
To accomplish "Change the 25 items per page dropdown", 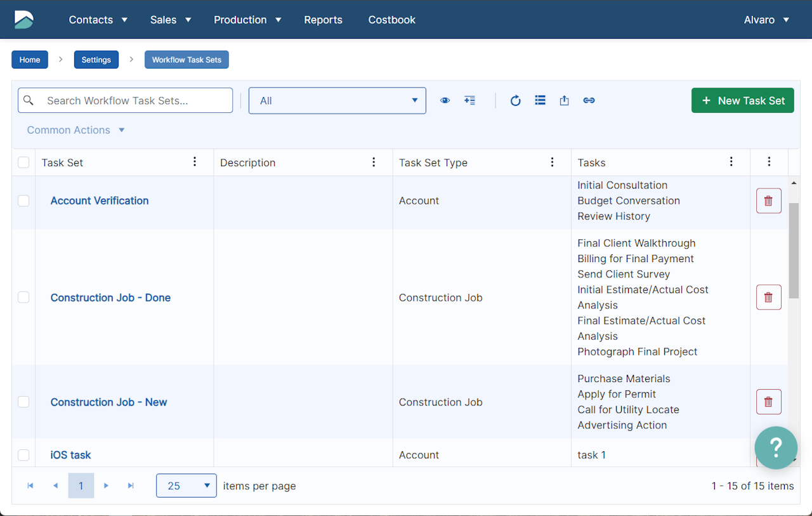I will (x=186, y=486).
